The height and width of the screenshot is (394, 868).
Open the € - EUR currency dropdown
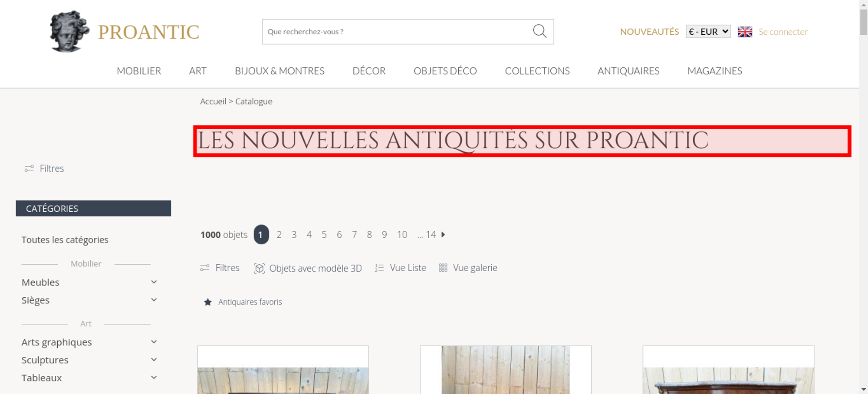(708, 32)
